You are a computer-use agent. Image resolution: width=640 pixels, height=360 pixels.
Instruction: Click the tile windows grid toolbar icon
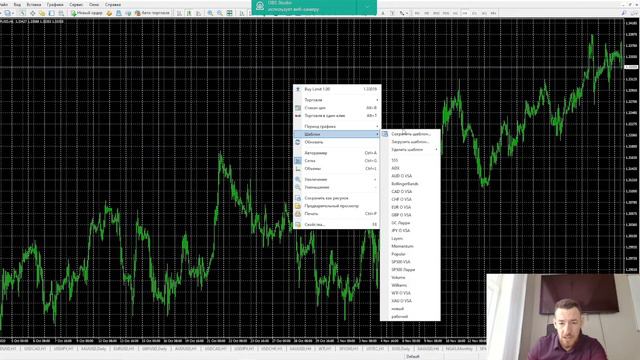[x=230, y=13]
